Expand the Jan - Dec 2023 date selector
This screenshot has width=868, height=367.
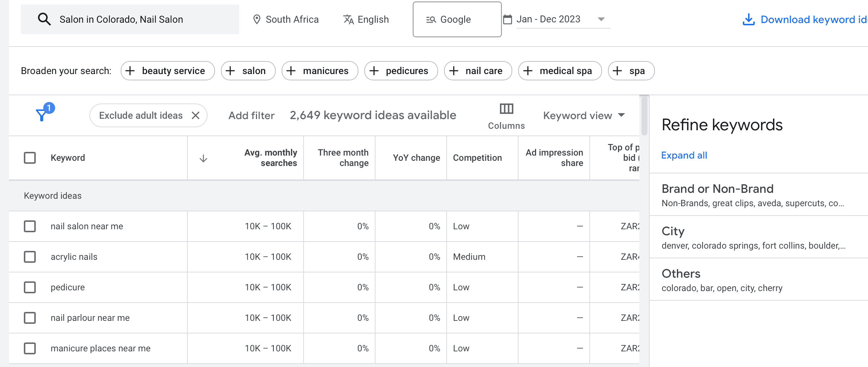click(601, 19)
